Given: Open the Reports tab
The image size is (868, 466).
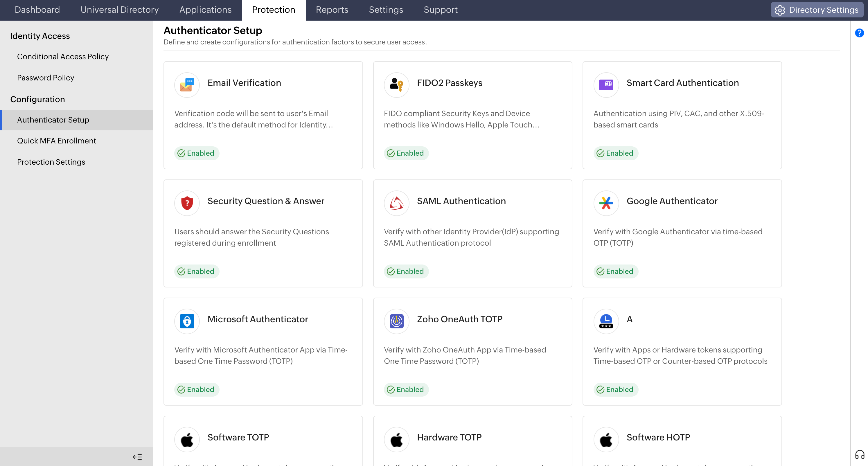Looking at the screenshot, I should pos(332,10).
